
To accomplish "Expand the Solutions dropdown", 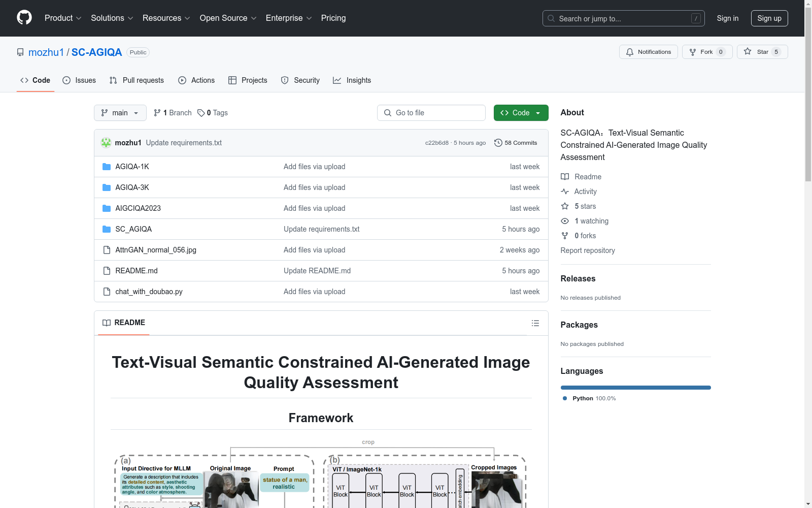I will (x=112, y=18).
